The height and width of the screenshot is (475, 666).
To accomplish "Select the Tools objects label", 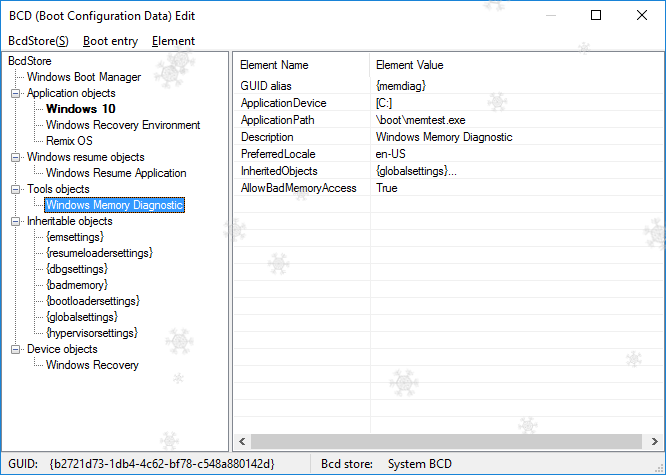I will point(58,189).
